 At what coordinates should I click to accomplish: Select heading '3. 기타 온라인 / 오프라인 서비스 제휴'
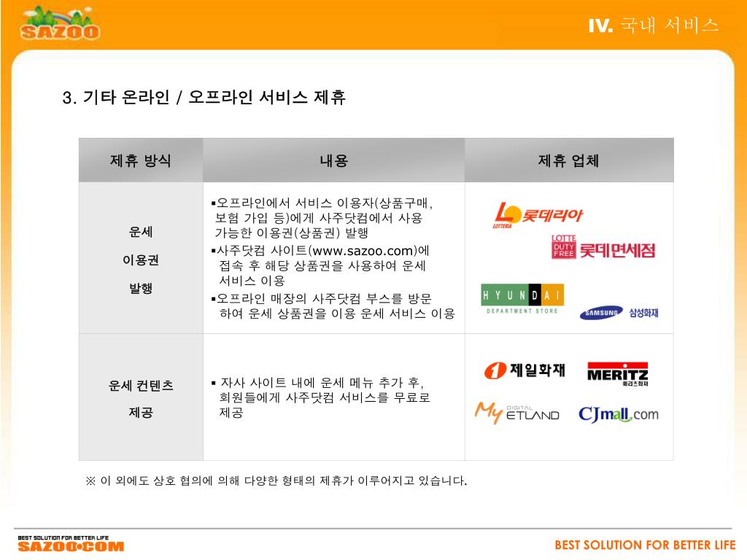tap(204, 98)
